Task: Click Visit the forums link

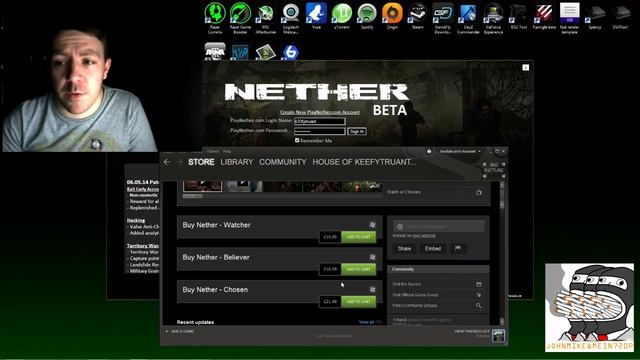Action: (x=407, y=284)
